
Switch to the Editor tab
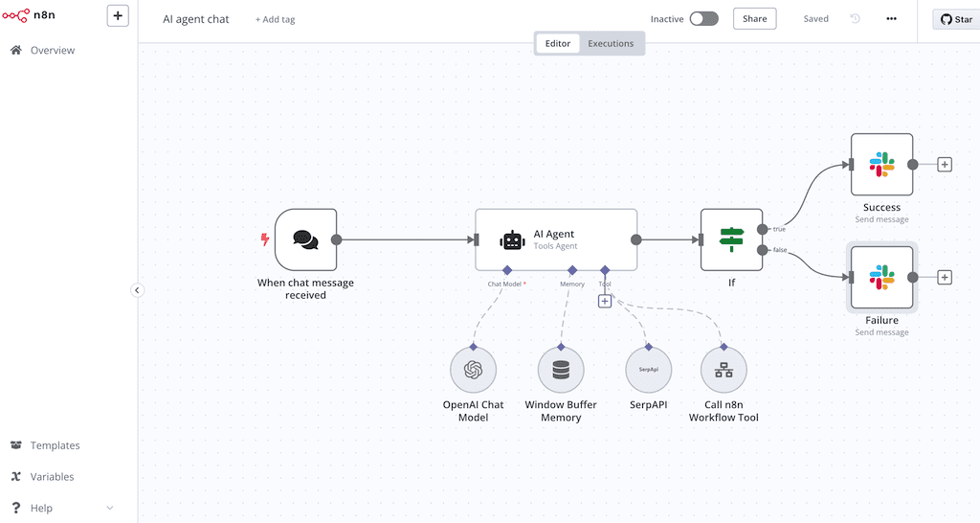(x=558, y=43)
